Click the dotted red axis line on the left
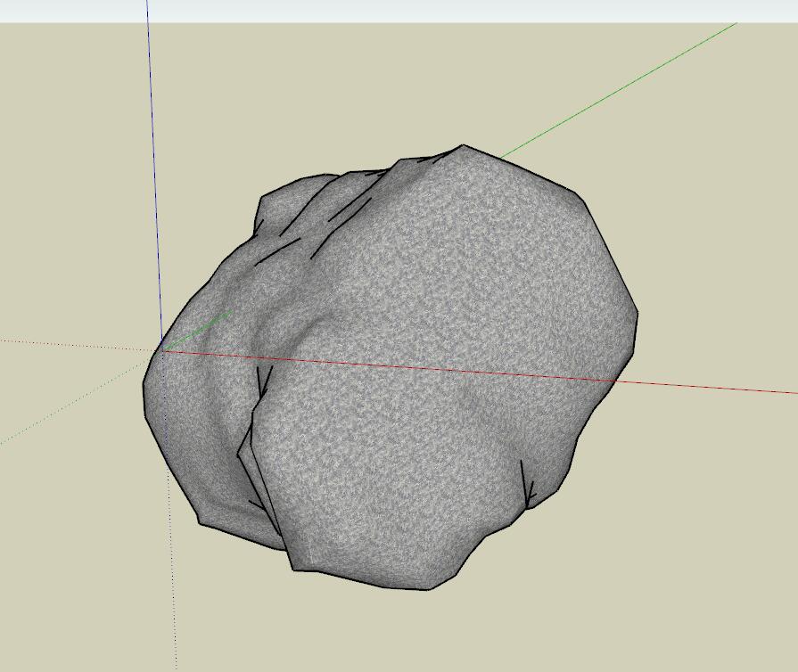Viewport: 798px width, 672px height. click(x=71, y=344)
